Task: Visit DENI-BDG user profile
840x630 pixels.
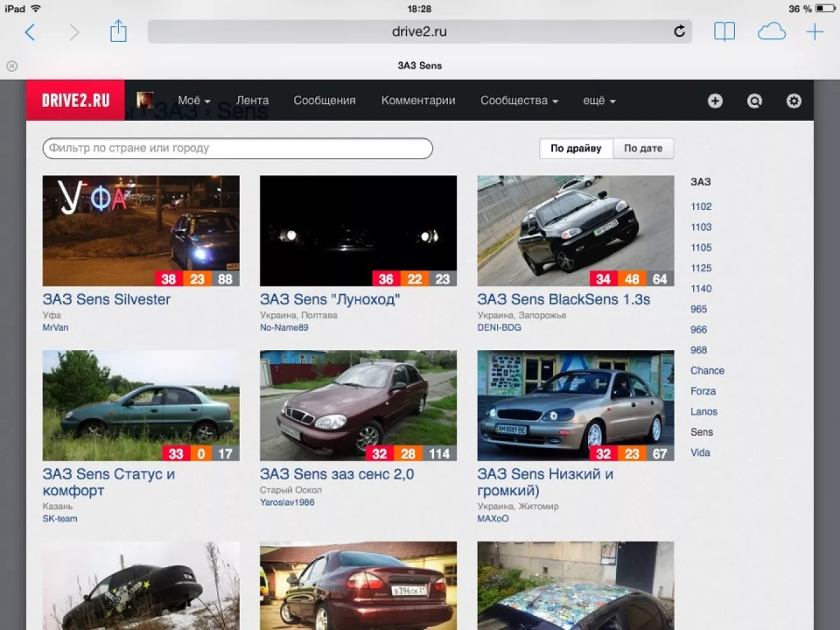Action: [499, 327]
